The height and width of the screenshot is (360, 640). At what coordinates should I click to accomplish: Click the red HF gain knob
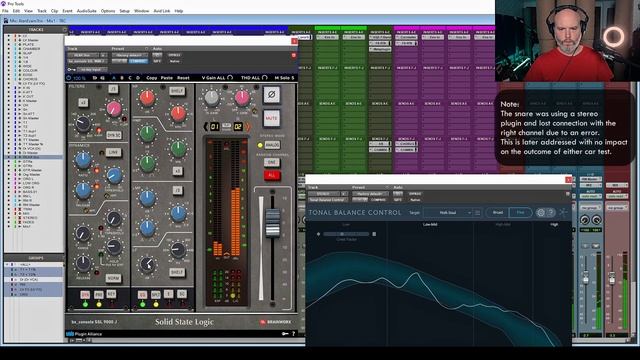click(x=147, y=98)
